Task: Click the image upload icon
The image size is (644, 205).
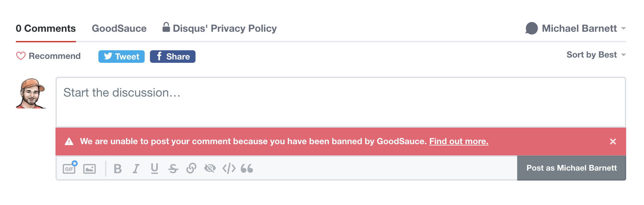Action: pyautogui.click(x=89, y=169)
